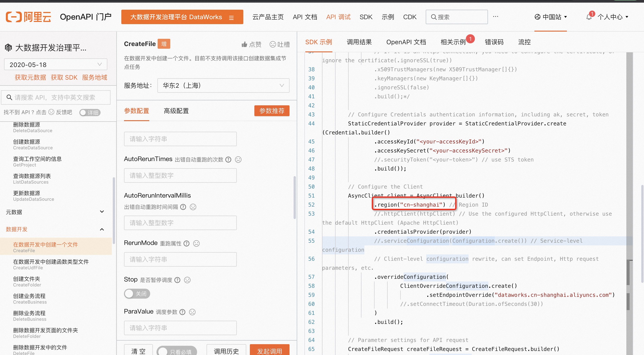Image resolution: width=644 pixels, height=355 pixels.
Task: Click hamburger icon on DataWorks product button
Action: (231, 18)
